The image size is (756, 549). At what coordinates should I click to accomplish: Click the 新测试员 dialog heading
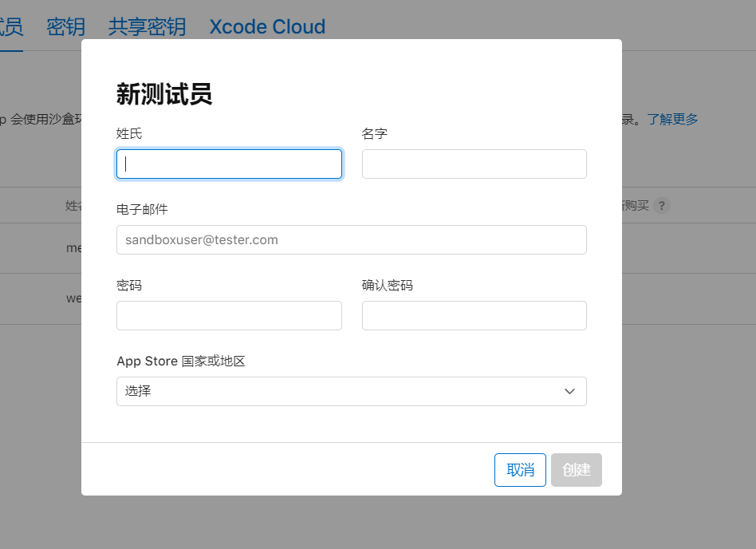164,93
